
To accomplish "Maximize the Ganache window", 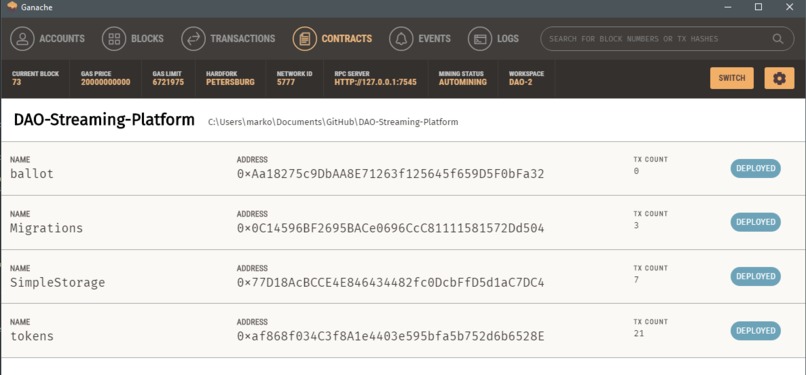I will [758, 7].
